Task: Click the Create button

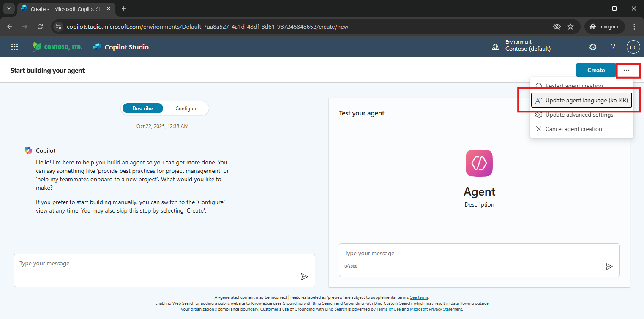Action: pos(596,70)
